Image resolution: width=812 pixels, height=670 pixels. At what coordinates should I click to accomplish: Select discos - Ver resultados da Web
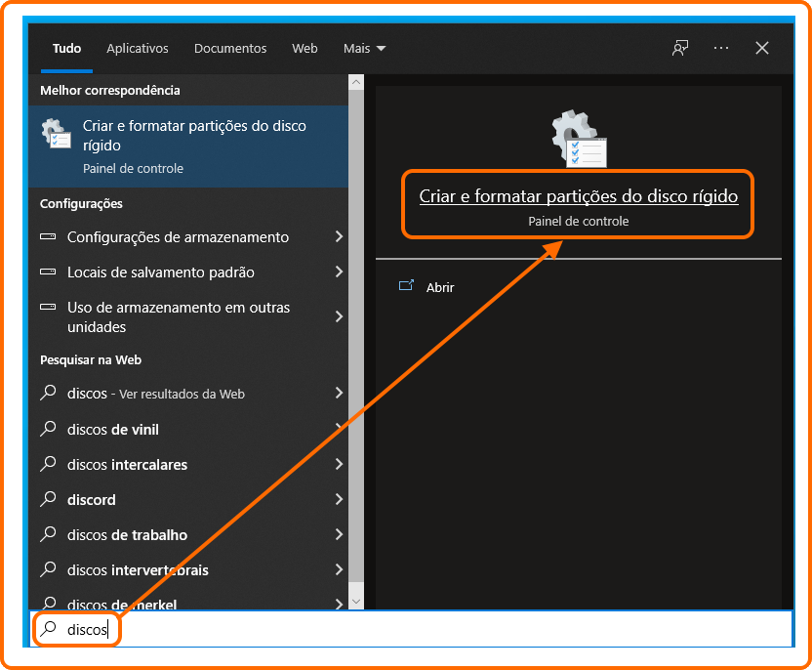tap(188, 393)
